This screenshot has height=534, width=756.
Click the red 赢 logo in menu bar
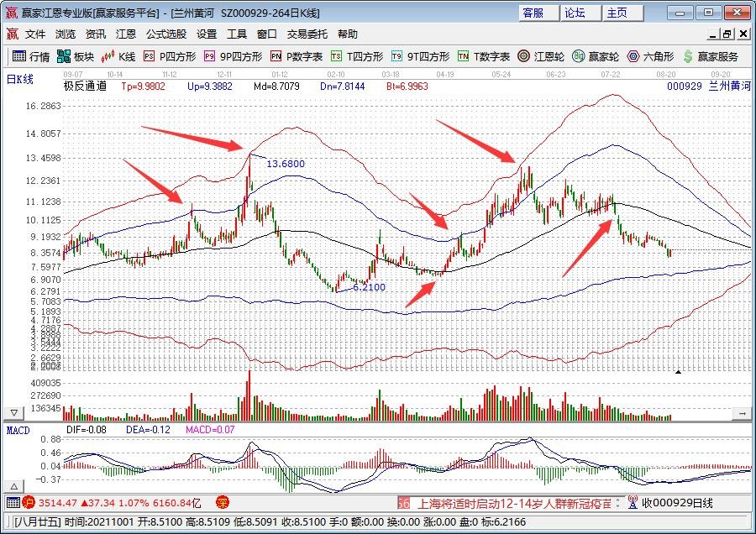point(12,34)
